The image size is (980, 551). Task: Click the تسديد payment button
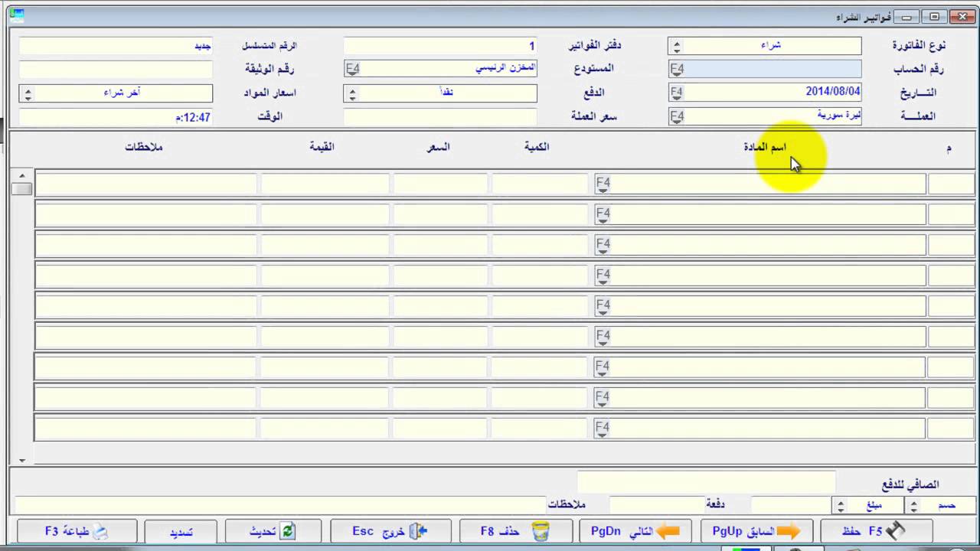[x=181, y=532]
